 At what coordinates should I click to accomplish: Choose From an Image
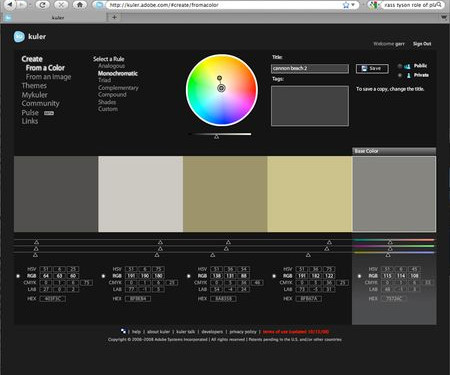click(49, 77)
